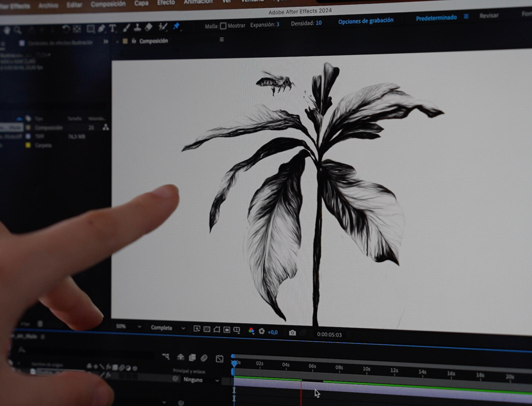This screenshot has width=532, height=406.
Task: Switch to Predeterminado workspace
Action: click(x=436, y=18)
